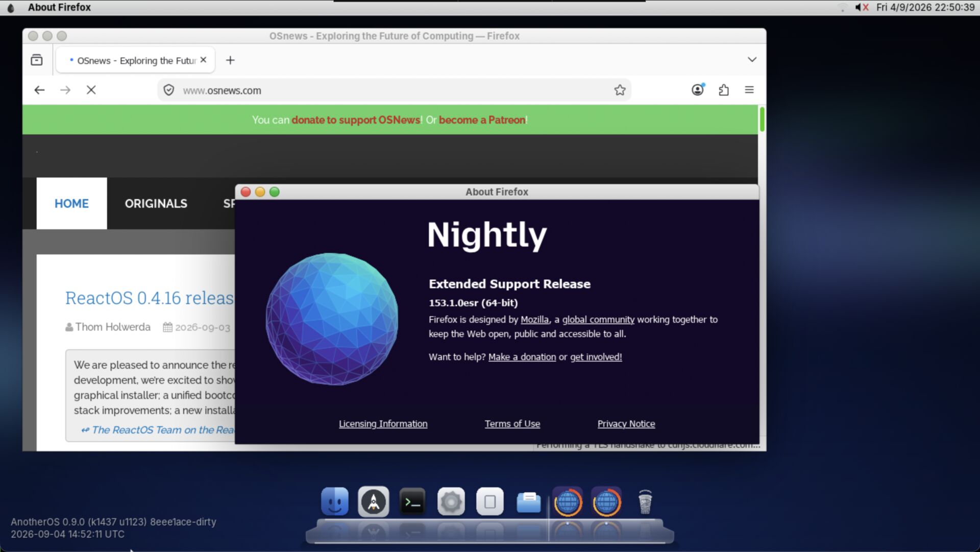Open the Trash in the dock

pos(645,502)
